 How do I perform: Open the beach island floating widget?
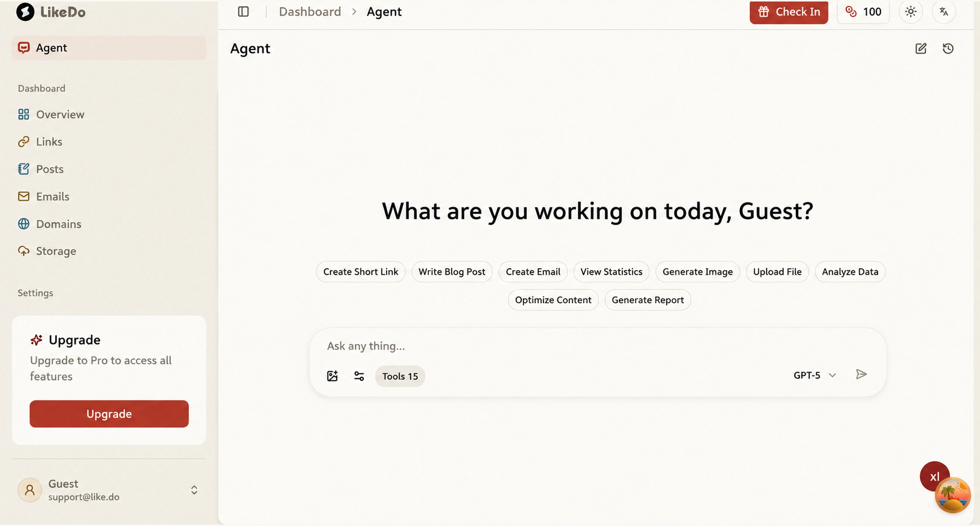pos(952,495)
